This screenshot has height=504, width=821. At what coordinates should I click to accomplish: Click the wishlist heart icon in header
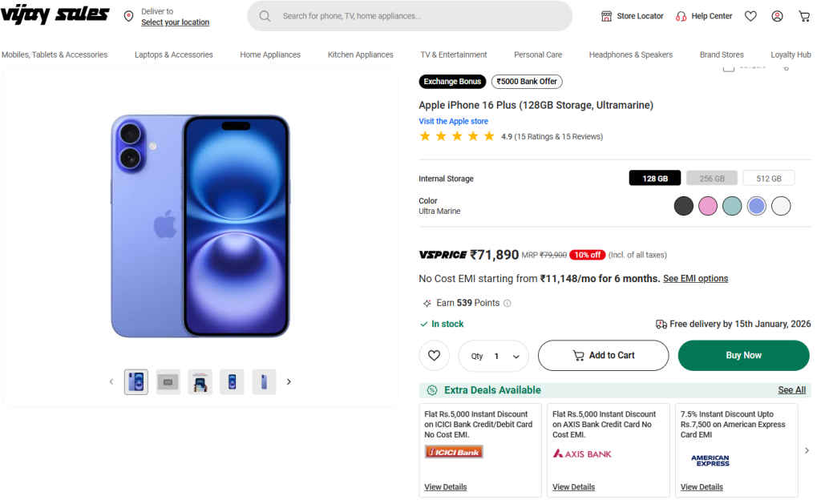point(750,16)
